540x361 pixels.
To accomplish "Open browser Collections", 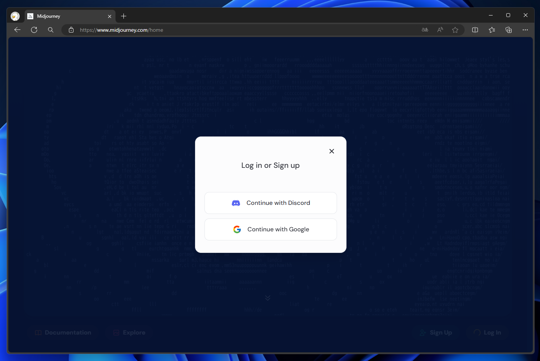I will (508, 30).
